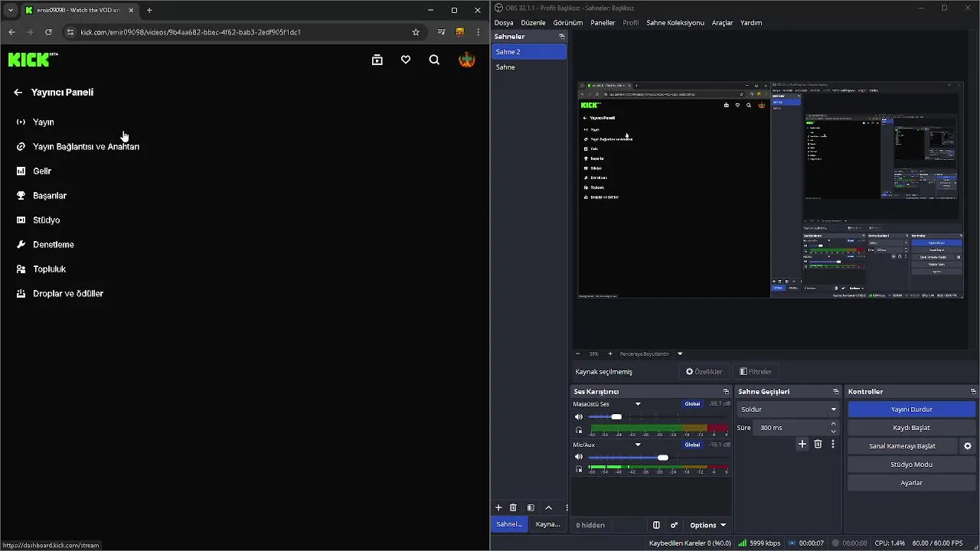Open virtual camera settings gear

968,446
